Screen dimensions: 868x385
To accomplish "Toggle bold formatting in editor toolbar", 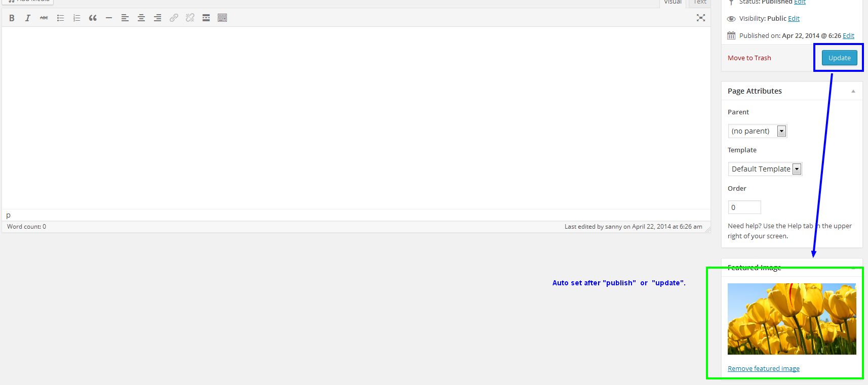I will [x=12, y=18].
